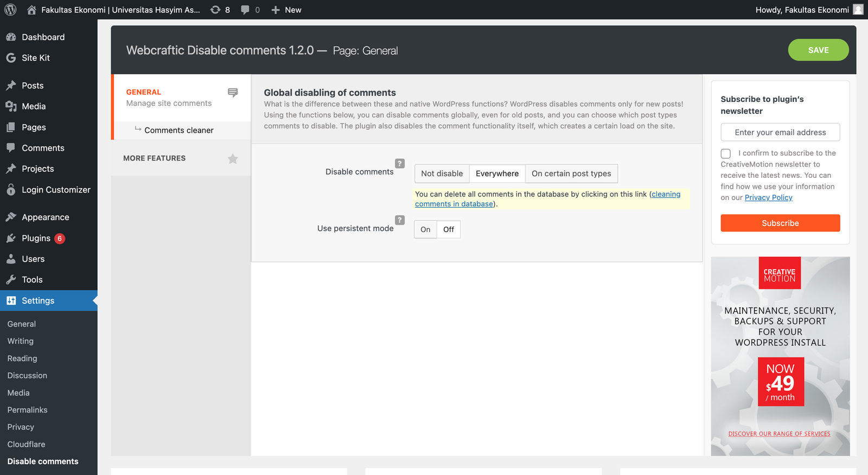Select On certain post types option
Viewport: 868px width, 475px height.
coord(571,174)
